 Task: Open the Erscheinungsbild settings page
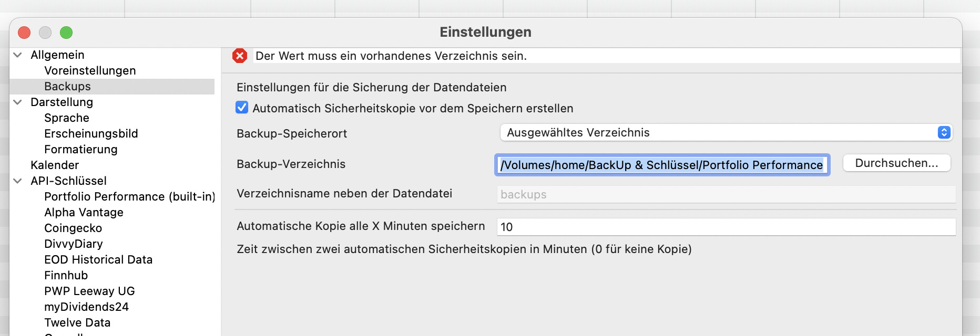tap(91, 134)
